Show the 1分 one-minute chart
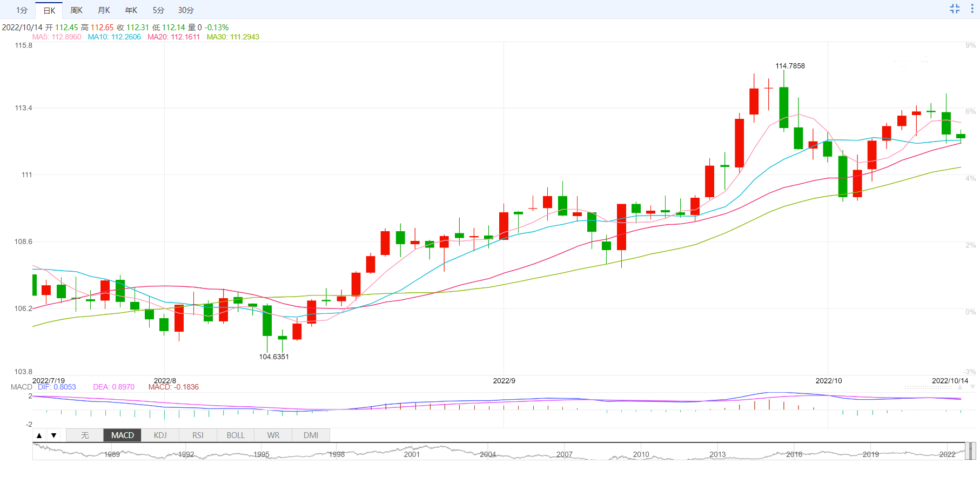The height and width of the screenshot is (477, 980). (x=22, y=10)
